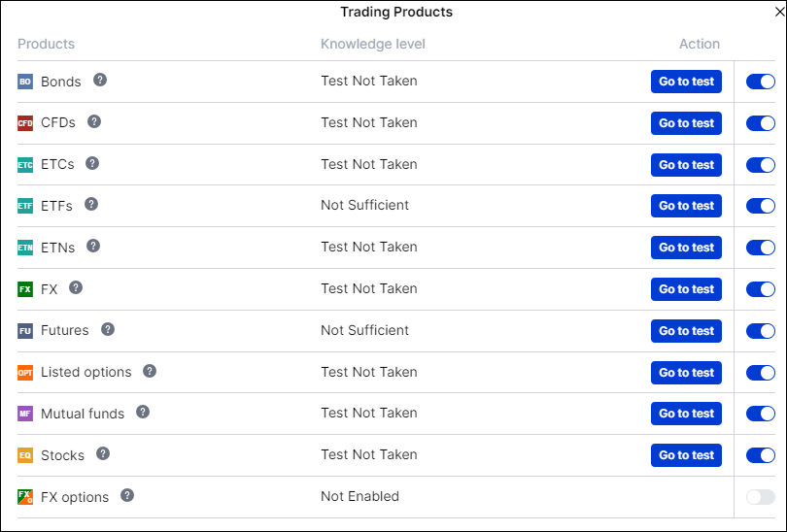Click the orange OPT product icon
Screen dimensions: 787x532
(25, 373)
